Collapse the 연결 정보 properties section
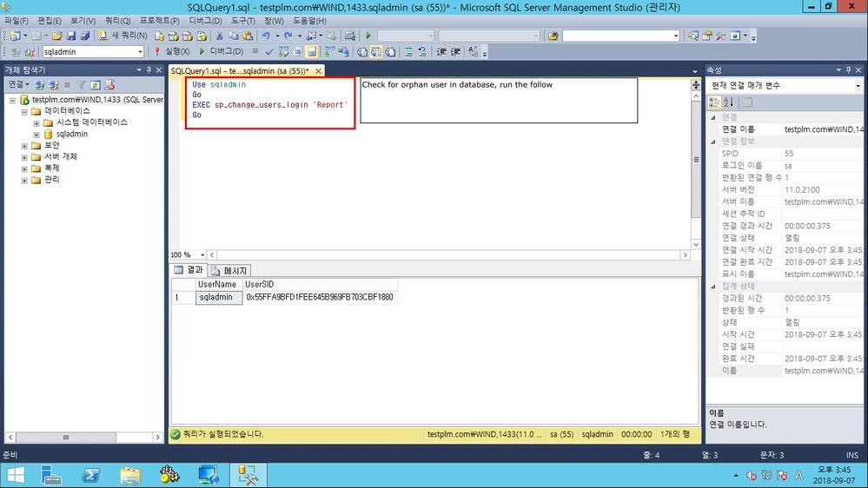This screenshot has width=868, height=488. pos(713,142)
